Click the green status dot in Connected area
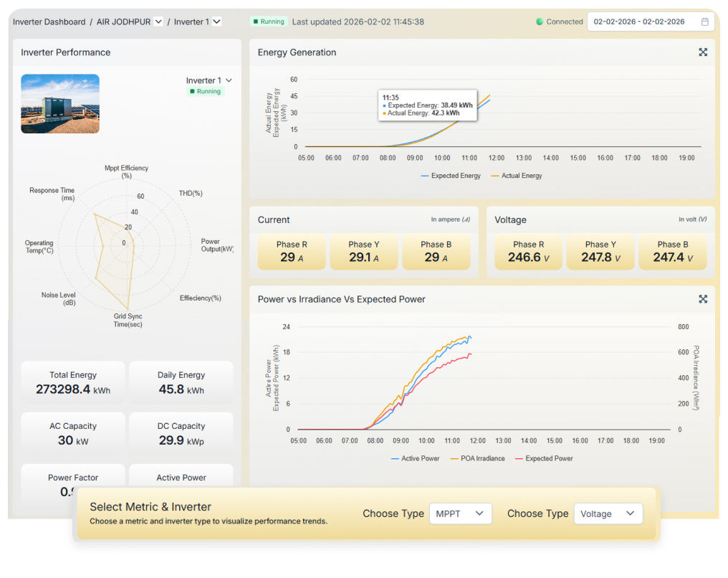The image size is (728, 578). [540, 22]
